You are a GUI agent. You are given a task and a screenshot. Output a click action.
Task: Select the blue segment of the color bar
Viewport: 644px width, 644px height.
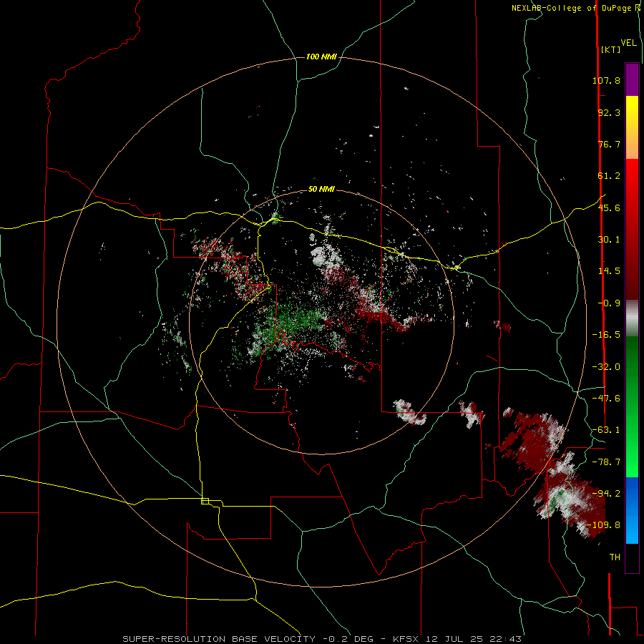click(x=632, y=510)
